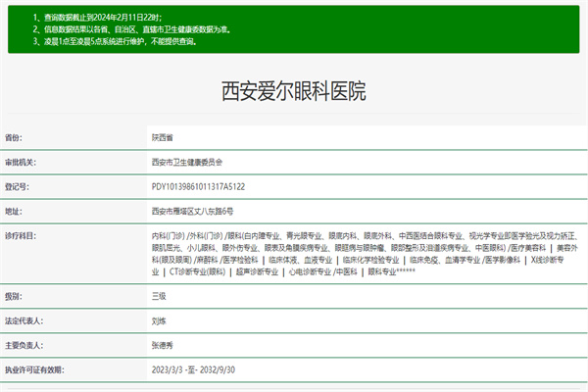This screenshot has height=392, width=588.
Task: Click the 级别 label
Action: pos(14,297)
